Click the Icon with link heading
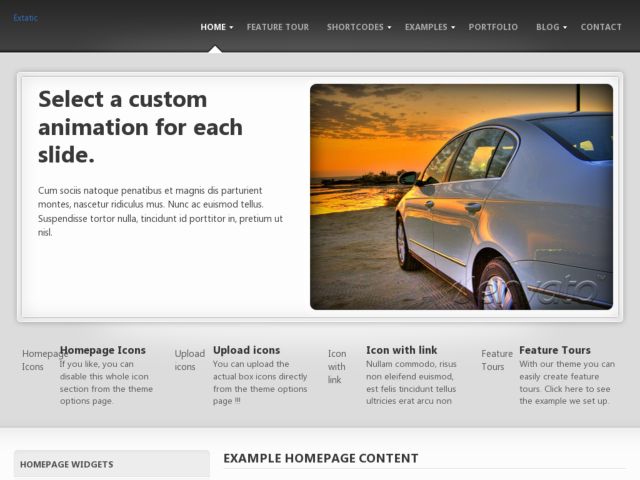This screenshot has width=640, height=480. pos(402,350)
